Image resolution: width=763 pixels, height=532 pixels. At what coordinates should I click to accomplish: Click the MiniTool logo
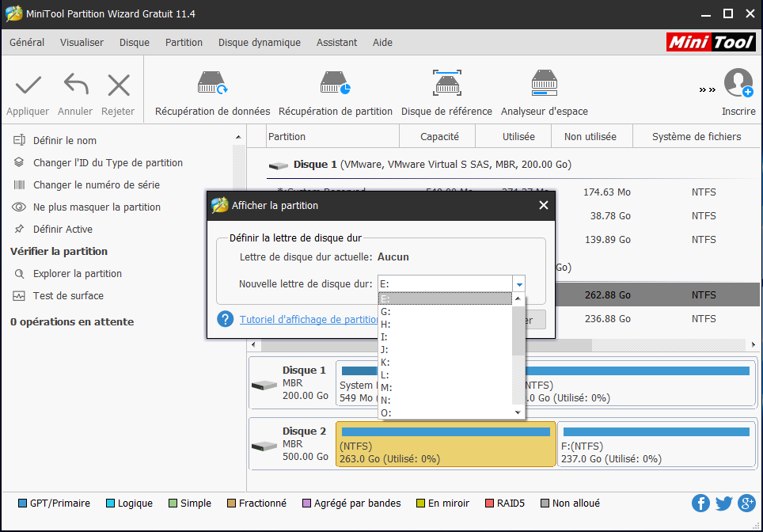tap(711, 42)
